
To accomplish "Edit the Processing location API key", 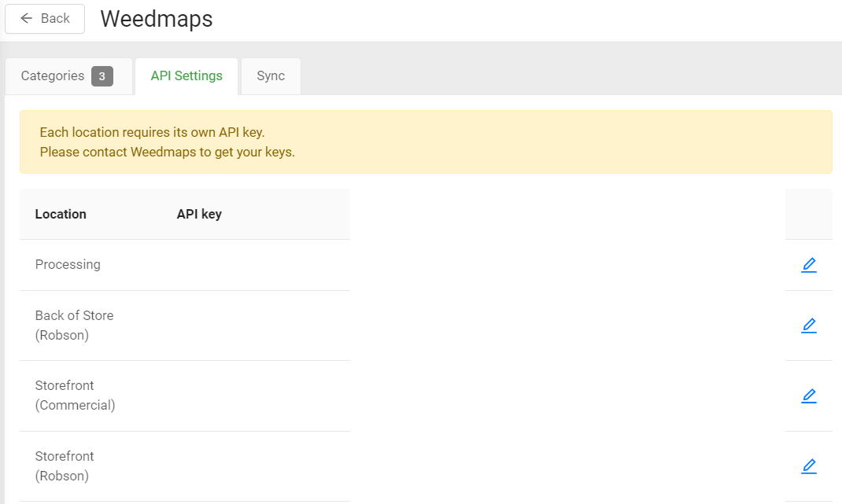I will point(808,265).
